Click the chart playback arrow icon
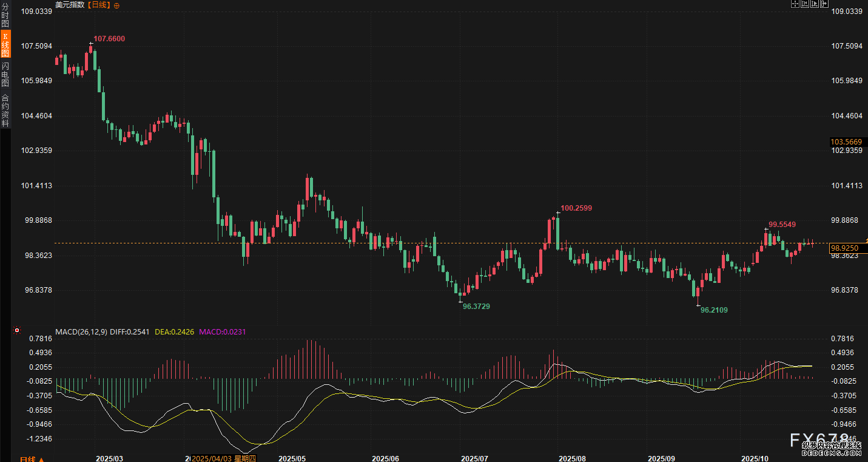The height and width of the screenshot is (462, 868). pyautogui.click(x=815, y=4)
